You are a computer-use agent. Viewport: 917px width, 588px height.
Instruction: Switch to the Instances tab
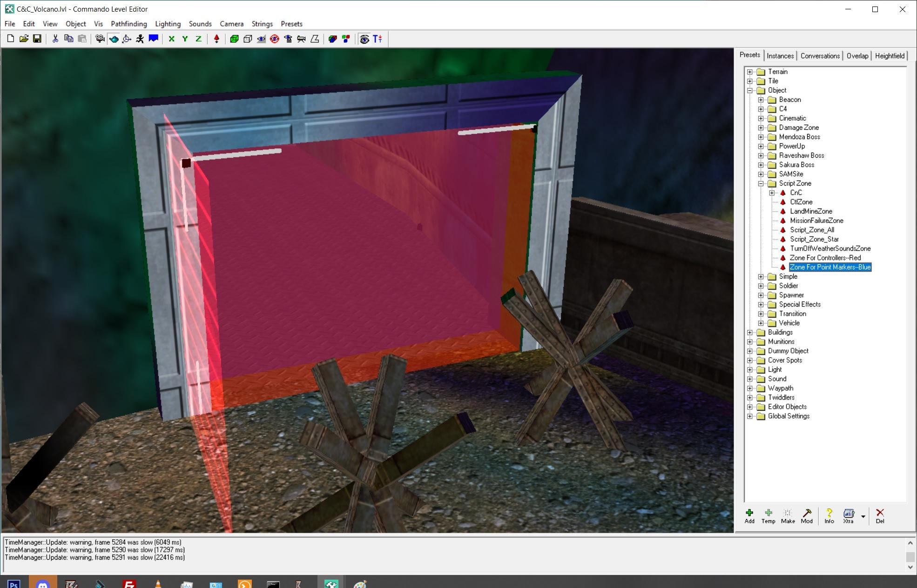780,56
